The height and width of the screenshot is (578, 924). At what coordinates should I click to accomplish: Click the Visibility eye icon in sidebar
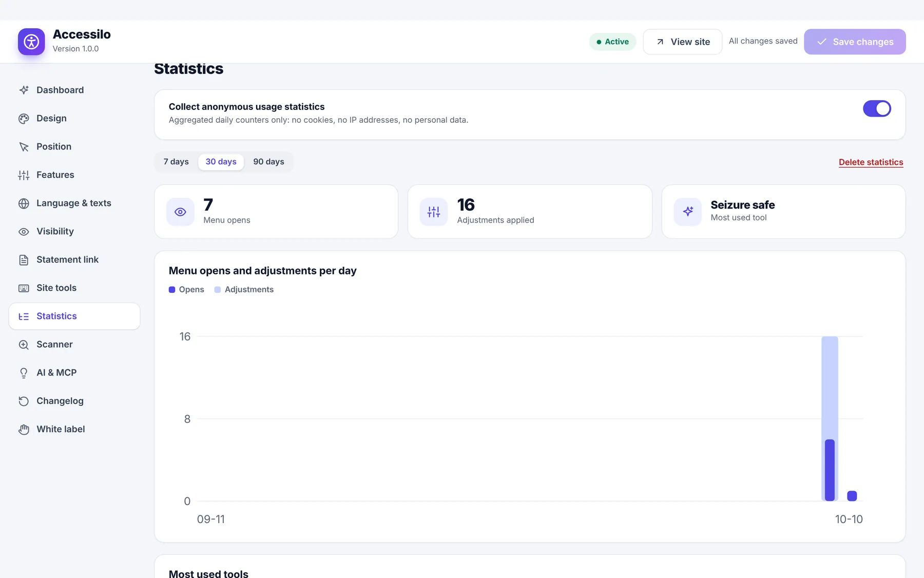coord(24,231)
